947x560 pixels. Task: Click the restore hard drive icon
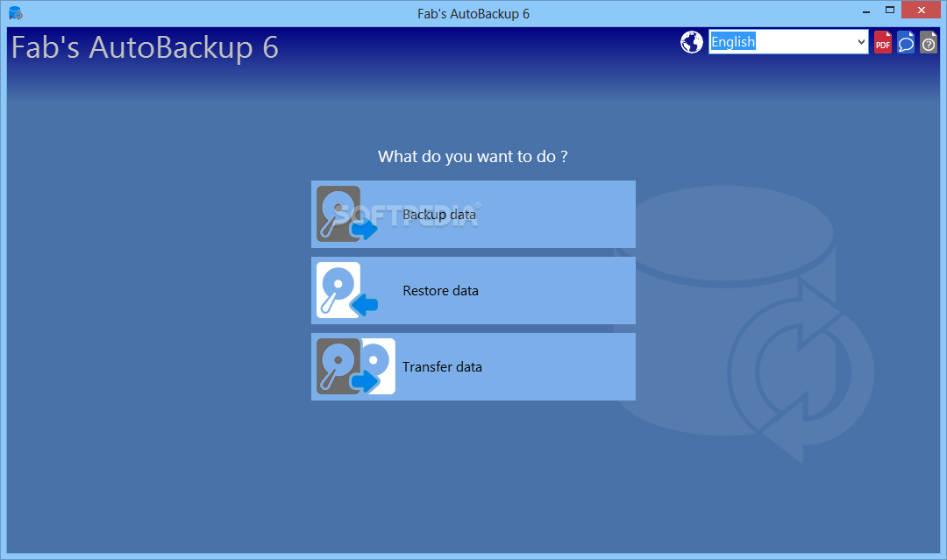point(346,290)
